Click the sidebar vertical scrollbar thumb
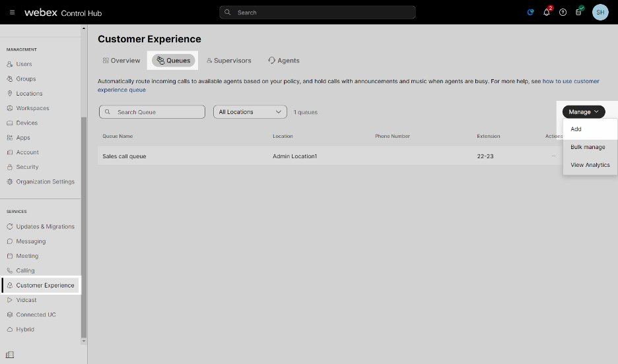Screen dimensions: 618x364 click(84, 226)
